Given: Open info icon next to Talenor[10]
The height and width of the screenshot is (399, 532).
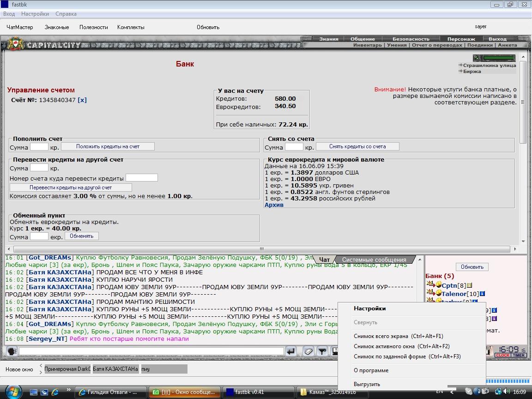Looking at the screenshot, I should pyautogui.click(x=482, y=294).
